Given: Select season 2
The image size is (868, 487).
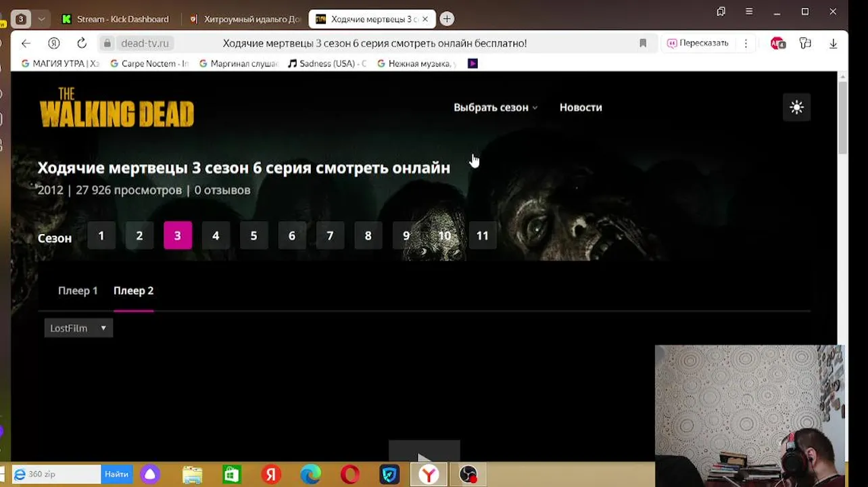Looking at the screenshot, I should click(139, 235).
